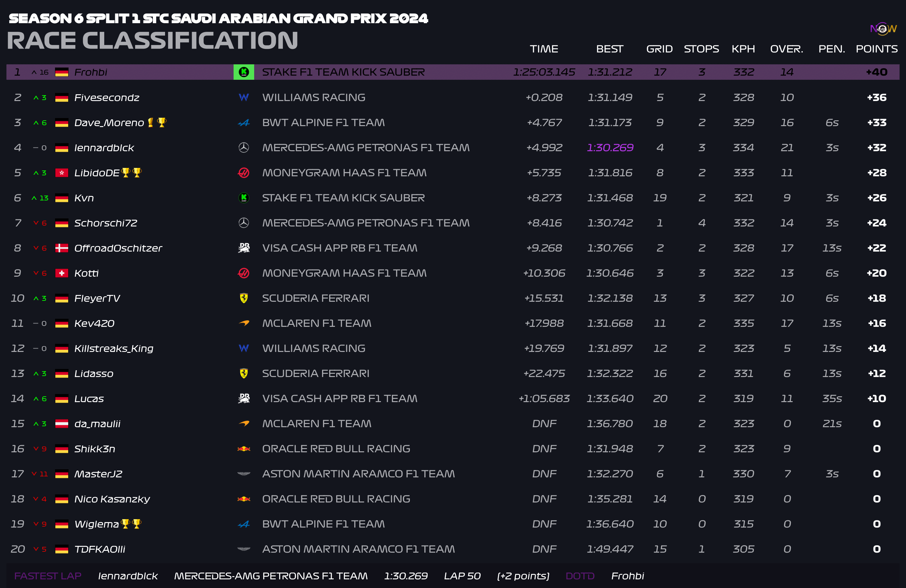Click SCUDERIA FERRARI team name in FleyerTV's row
This screenshot has width=906, height=588.
[x=316, y=299]
